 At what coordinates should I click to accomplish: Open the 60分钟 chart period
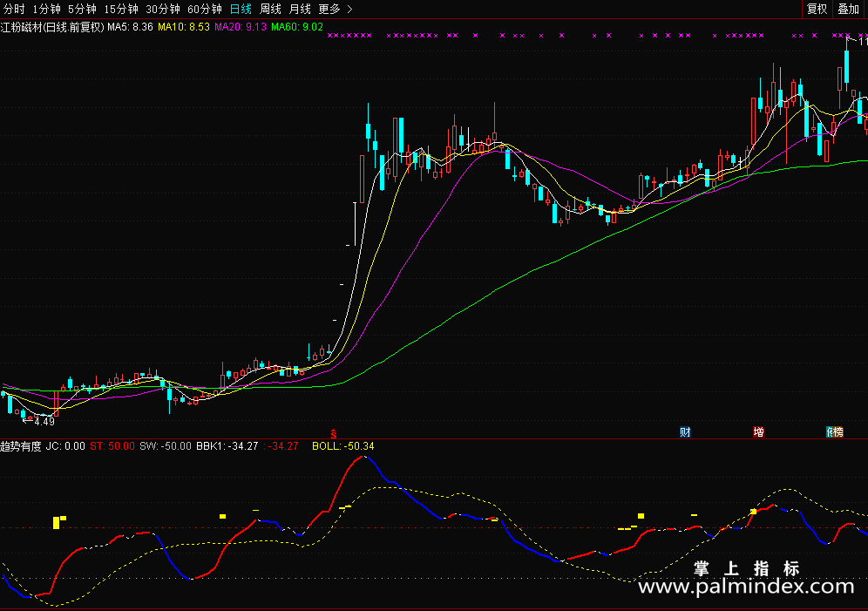point(205,9)
